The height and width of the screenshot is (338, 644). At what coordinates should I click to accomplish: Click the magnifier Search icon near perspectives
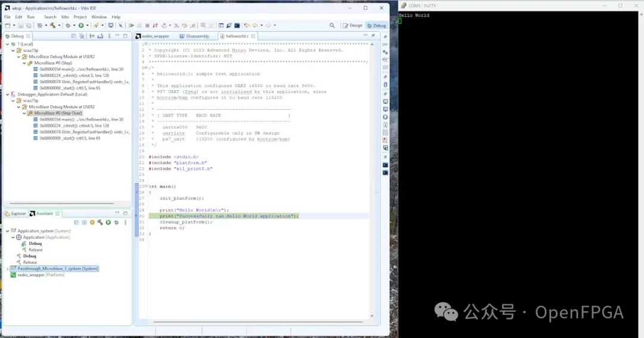(x=332, y=26)
